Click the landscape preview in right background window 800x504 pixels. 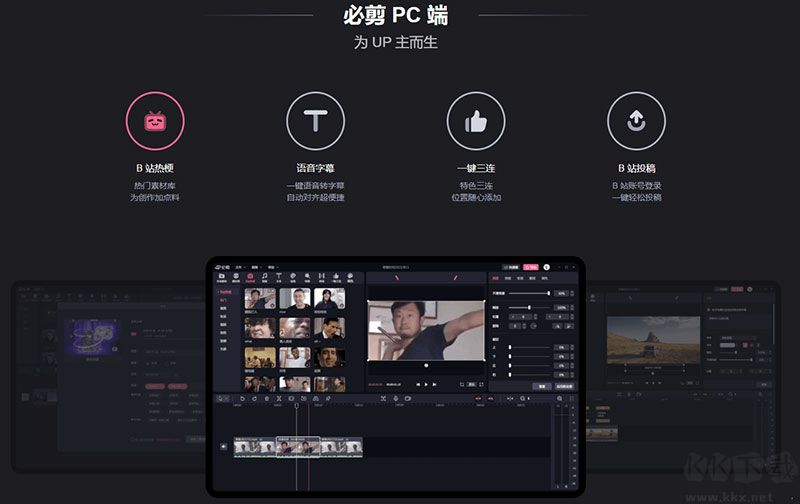click(654, 340)
